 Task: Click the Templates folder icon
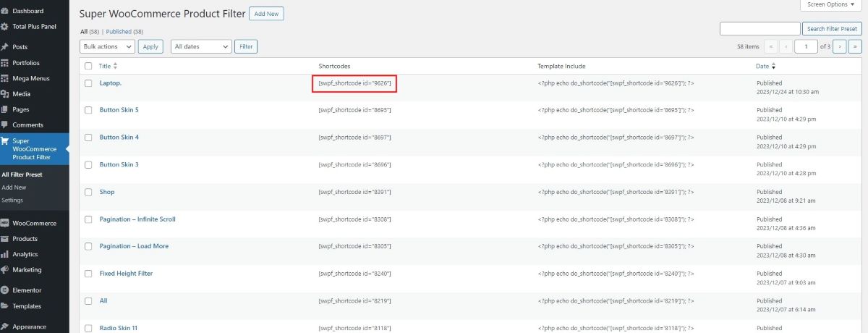coord(5,306)
